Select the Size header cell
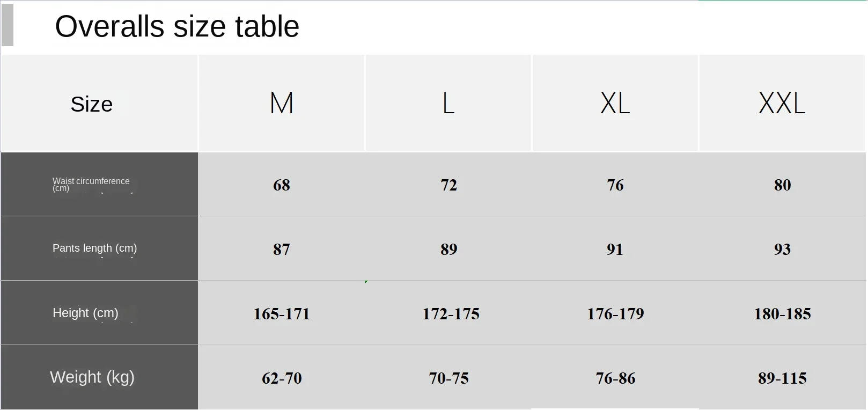 click(92, 104)
